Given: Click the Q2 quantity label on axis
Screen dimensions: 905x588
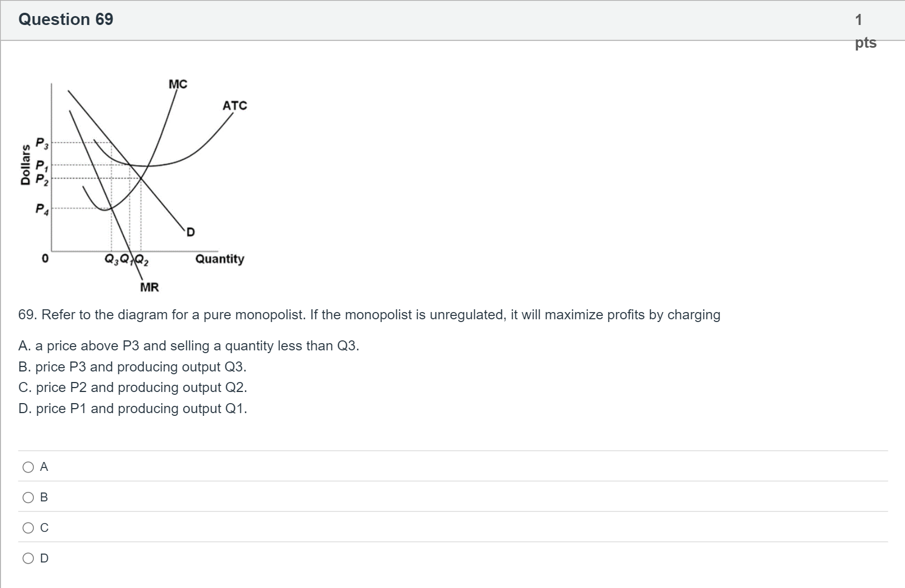Looking at the screenshot, I should tap(142, 259).
